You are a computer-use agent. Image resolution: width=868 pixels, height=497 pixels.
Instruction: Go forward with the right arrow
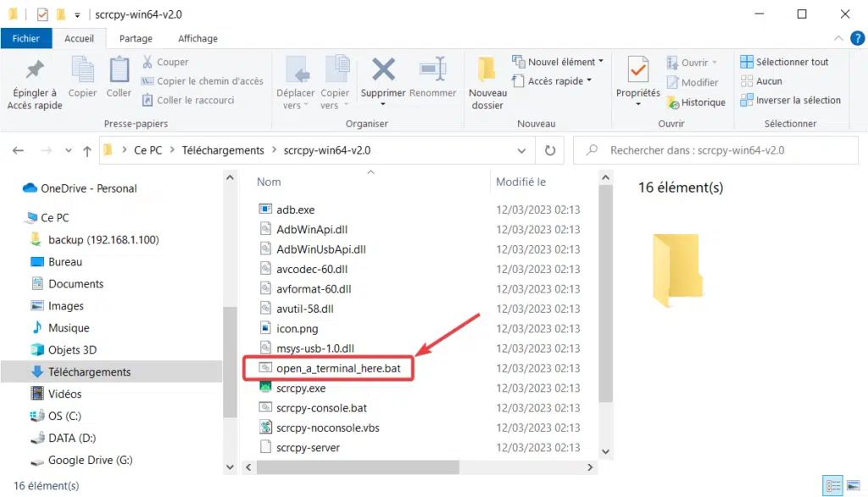[x=46, y=150]
